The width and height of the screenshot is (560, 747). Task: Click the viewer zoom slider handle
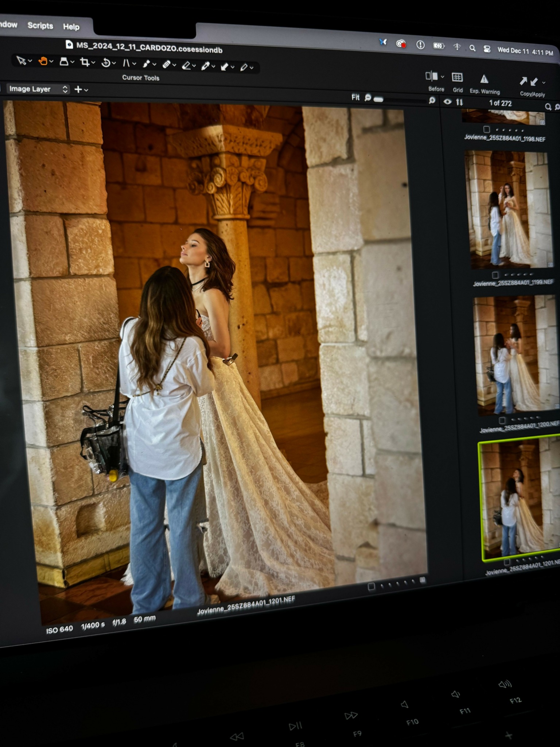coord(378,99)
